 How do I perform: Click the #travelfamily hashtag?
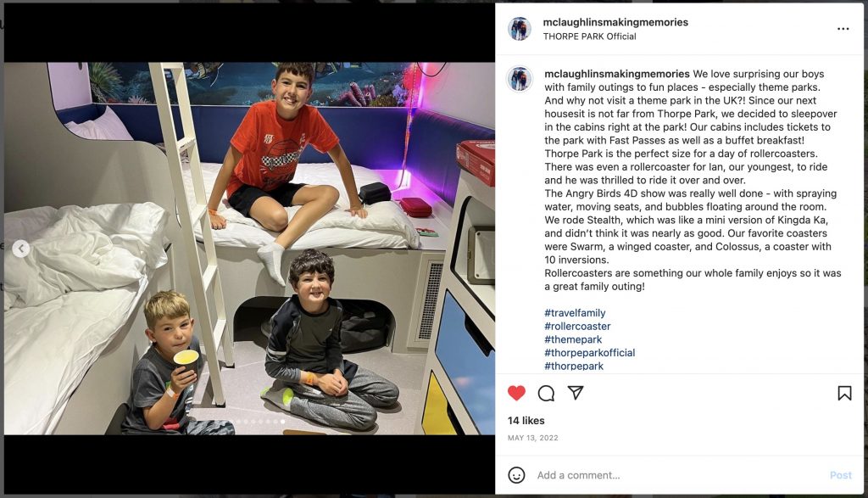tap(575, 313)
